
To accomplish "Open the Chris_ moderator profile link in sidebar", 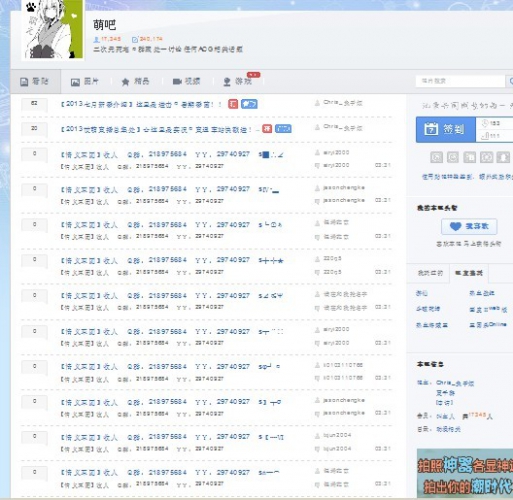I will [x=455, y=383].
